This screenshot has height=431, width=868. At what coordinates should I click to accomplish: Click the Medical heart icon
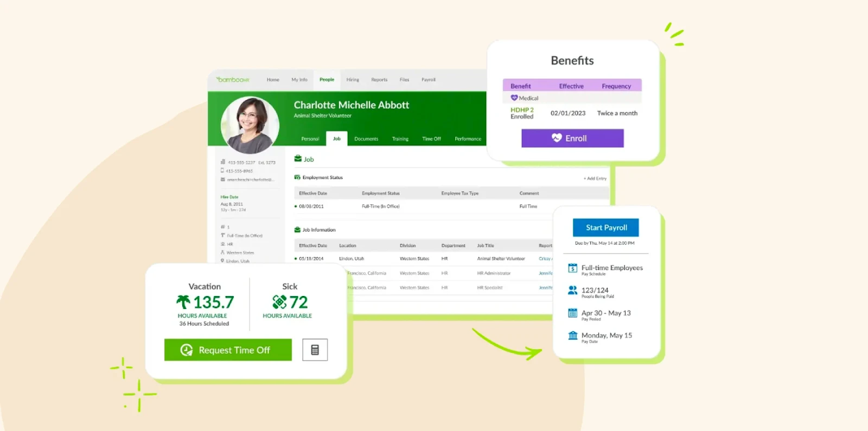point(514,98)
